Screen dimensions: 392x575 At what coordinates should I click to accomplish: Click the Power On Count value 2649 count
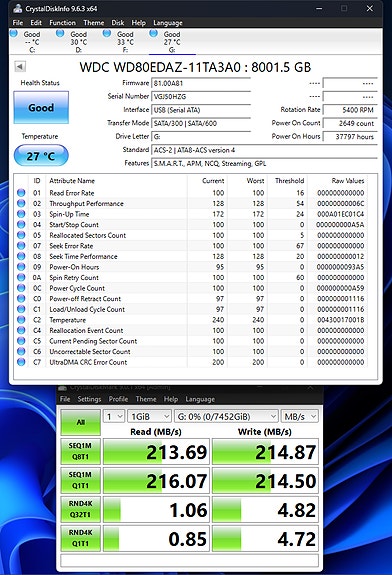click(350, 124)
